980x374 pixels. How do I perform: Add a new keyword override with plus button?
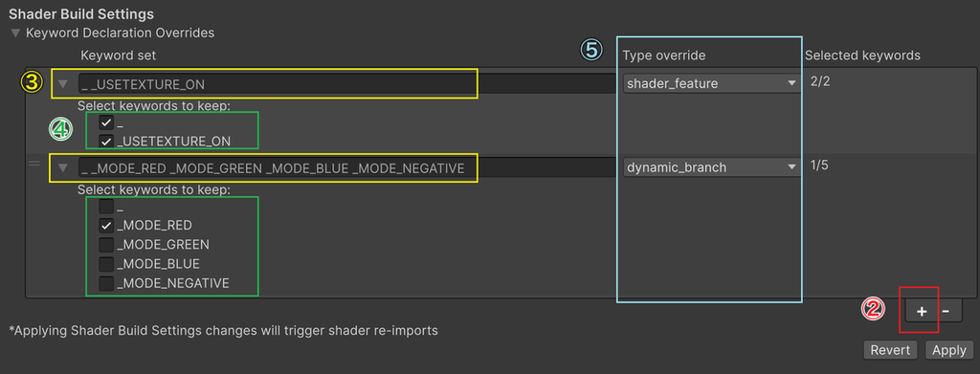click(922, 310)
